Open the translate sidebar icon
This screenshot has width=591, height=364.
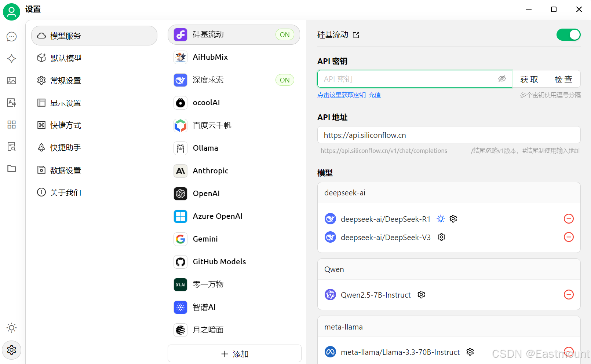(x=12, y=103)
